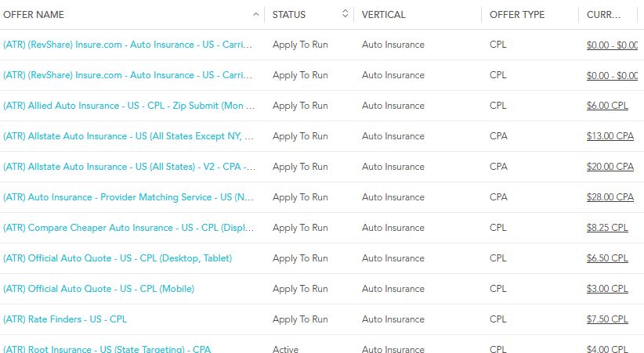The height and width of the screenshot is (353, 644).
Task: Sort by Offer Name ascending arrow
Action: click(x=256, y=14)
